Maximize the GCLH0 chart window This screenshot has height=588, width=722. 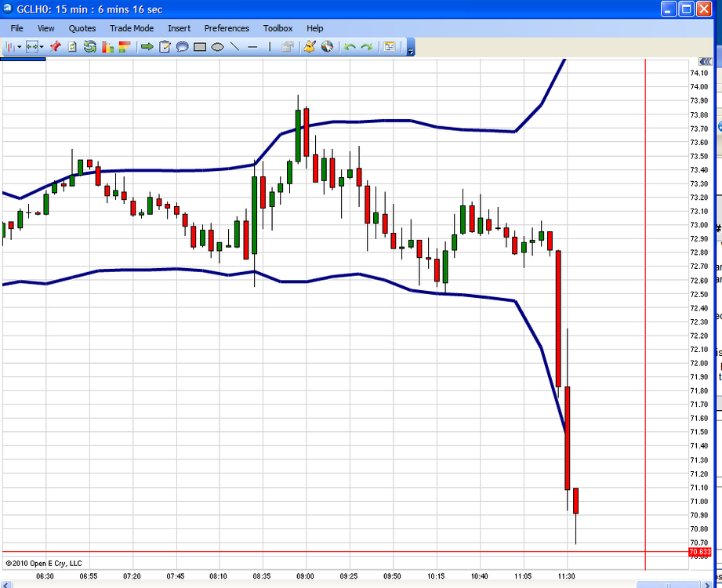[686, 9]
